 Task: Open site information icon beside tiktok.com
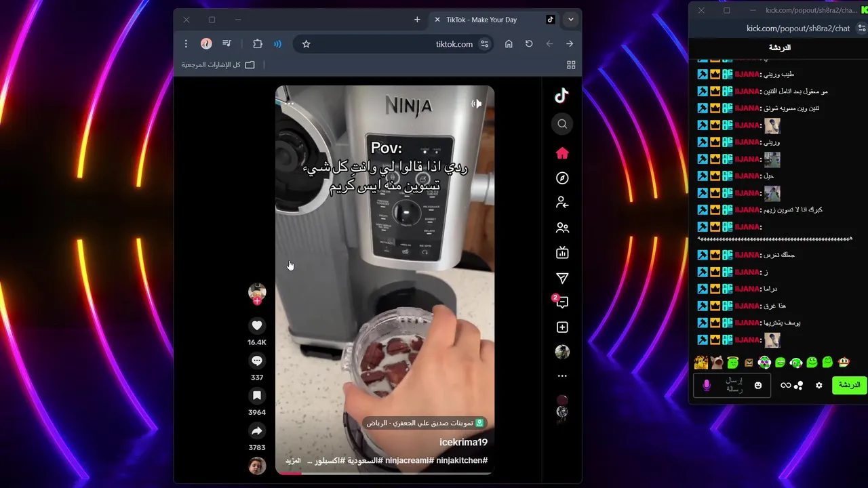[x=484, y=43]
